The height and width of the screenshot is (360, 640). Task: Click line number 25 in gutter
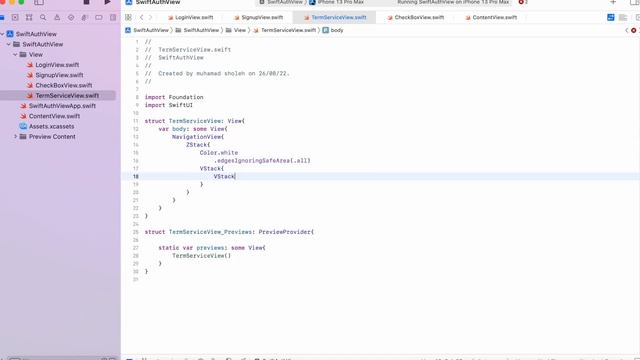click(136, 232)
